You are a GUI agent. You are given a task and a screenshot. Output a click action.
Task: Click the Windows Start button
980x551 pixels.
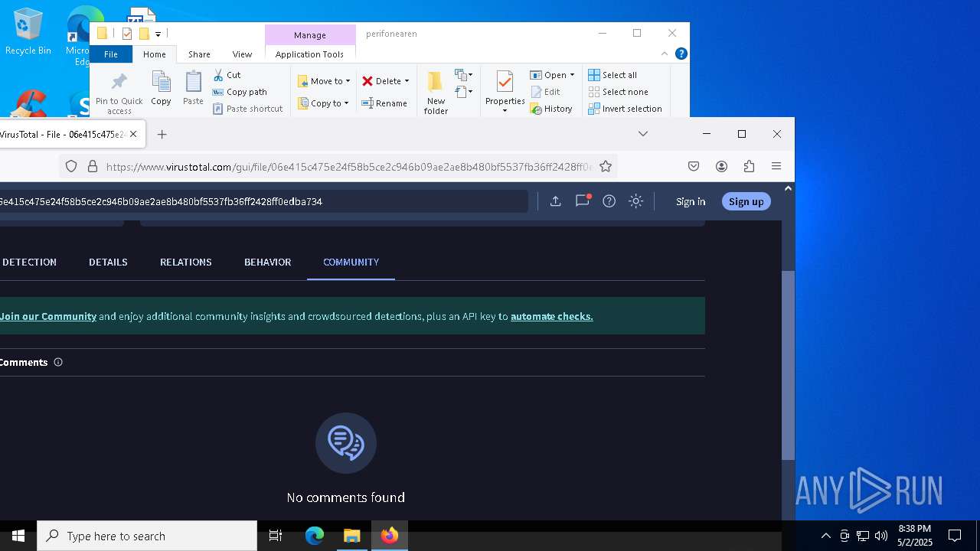[x=18, y=536]
